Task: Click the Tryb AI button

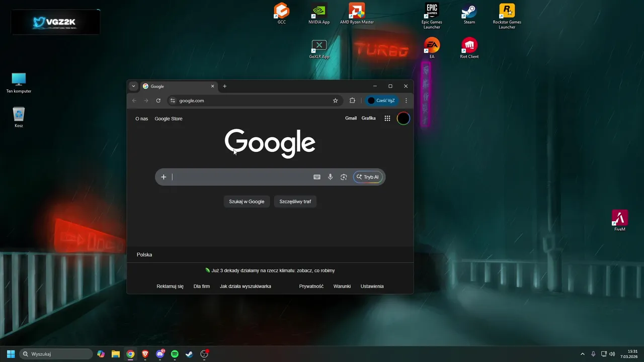Action: click(368, 177)
